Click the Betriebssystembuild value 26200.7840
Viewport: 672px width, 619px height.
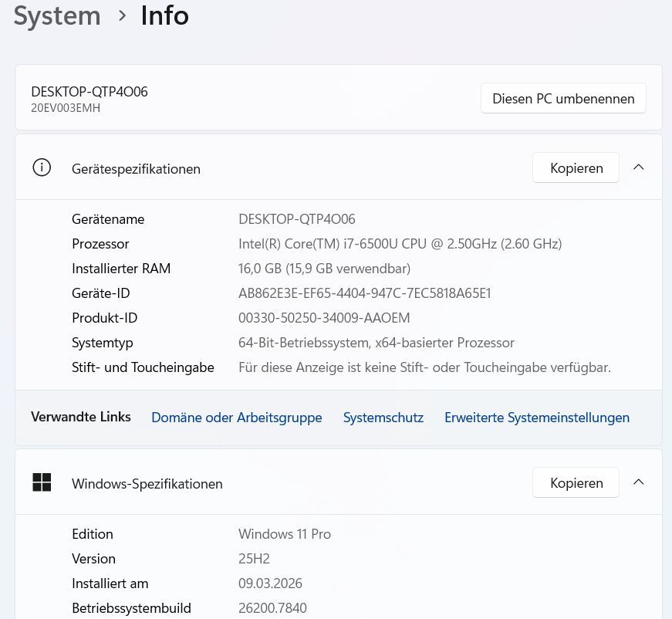tap(272, 608)
